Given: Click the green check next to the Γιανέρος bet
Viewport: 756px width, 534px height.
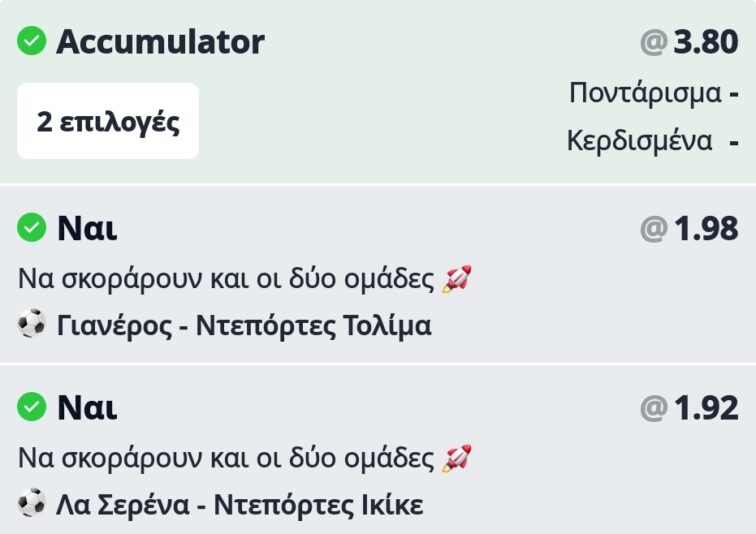Looking at the screenshot, I should pos(32,228).
